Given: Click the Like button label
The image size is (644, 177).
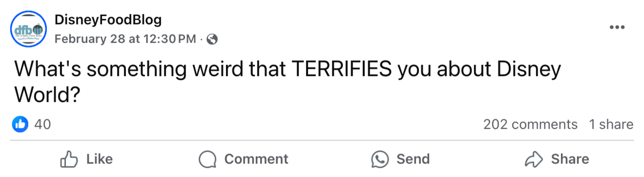Looking at the screenshot, I should (100, 159).
